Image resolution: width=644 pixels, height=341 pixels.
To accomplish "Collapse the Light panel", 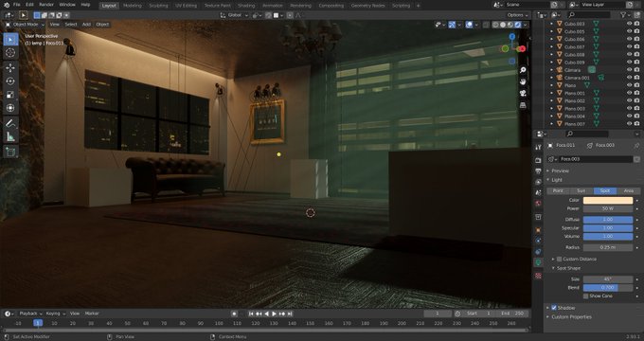I will click(557, 180).
